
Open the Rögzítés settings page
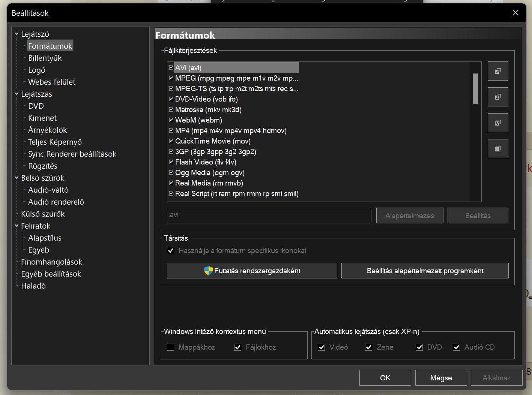(x=43, y=166)
